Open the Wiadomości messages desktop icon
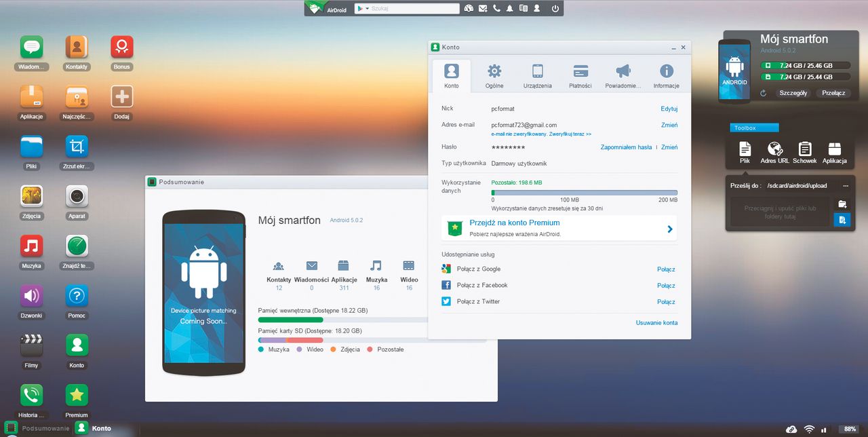This screenshot has width=868, height=437. click(x=31, y=47)
